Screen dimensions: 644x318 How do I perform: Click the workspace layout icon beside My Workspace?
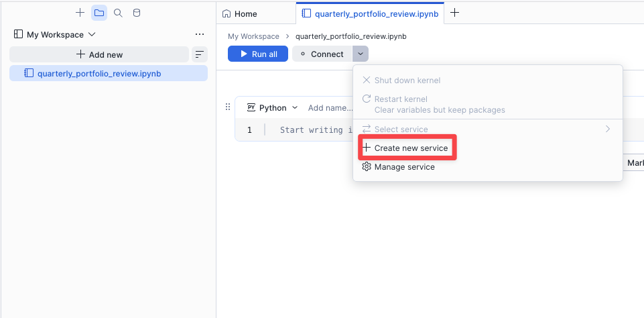[x=18, y=35]
